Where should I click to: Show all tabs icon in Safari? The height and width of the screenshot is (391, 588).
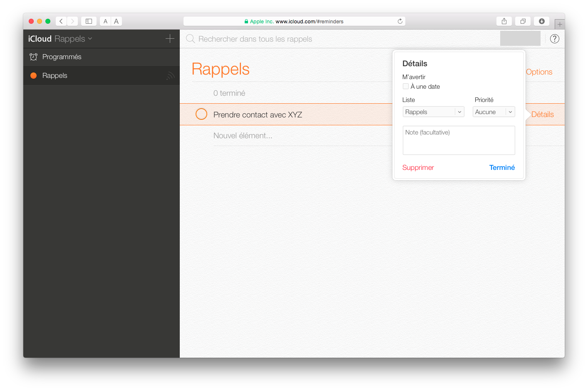523,21
